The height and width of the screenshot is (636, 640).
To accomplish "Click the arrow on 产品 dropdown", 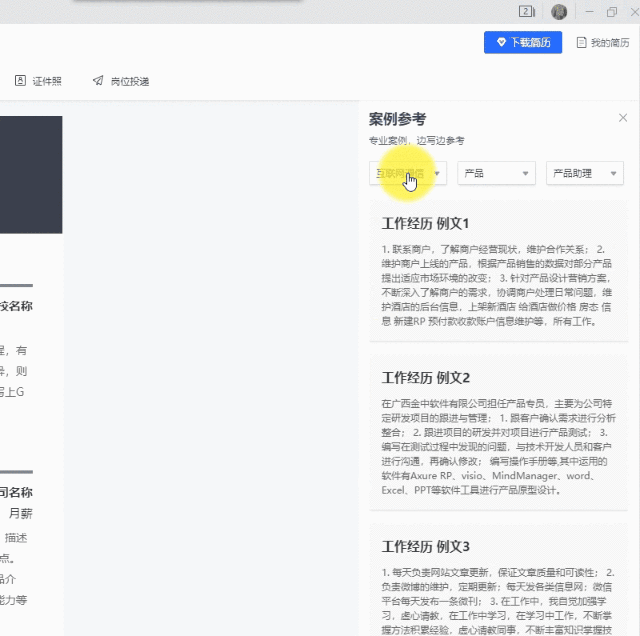I will (525, 173).
